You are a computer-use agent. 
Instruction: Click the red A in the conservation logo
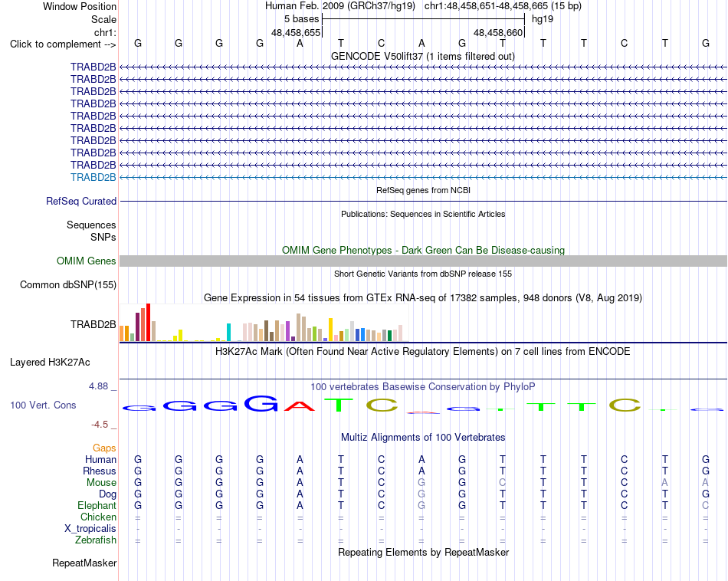coord(300,406)
